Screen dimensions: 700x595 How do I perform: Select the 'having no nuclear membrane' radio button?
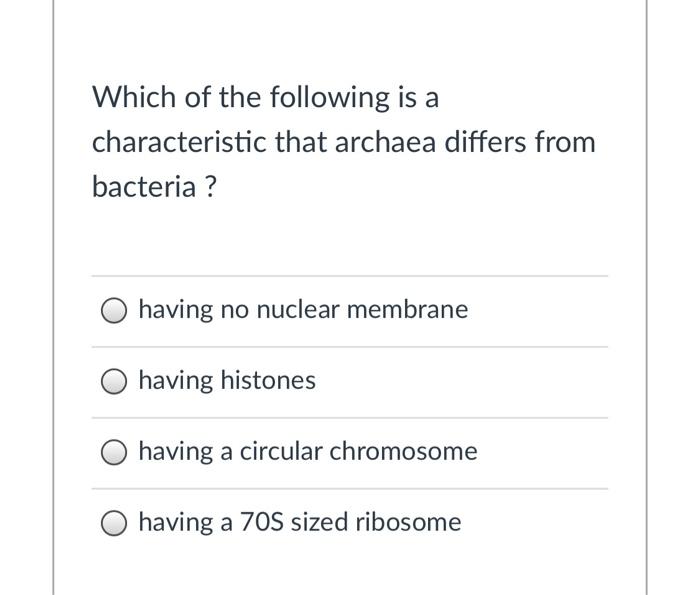(x=114, y=310)
